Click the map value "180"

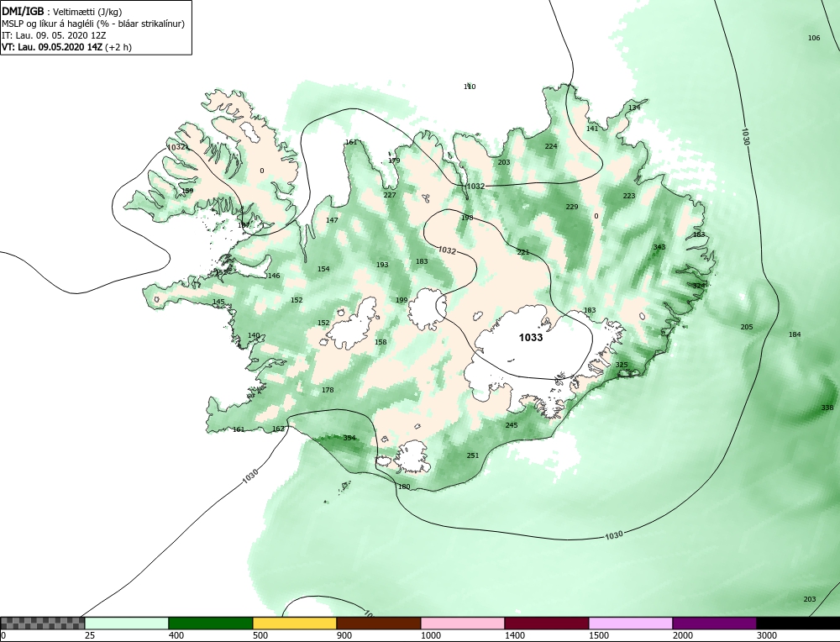click(x=404, y=487)
